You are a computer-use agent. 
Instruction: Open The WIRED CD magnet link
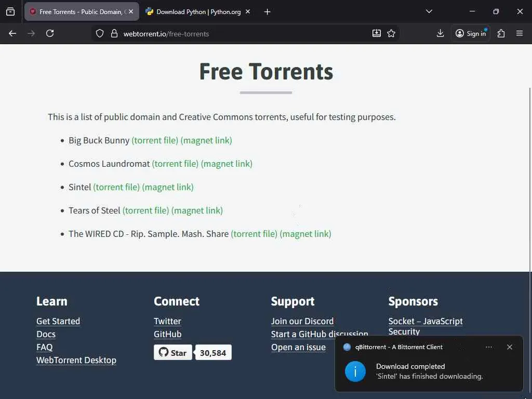[305, 234]
